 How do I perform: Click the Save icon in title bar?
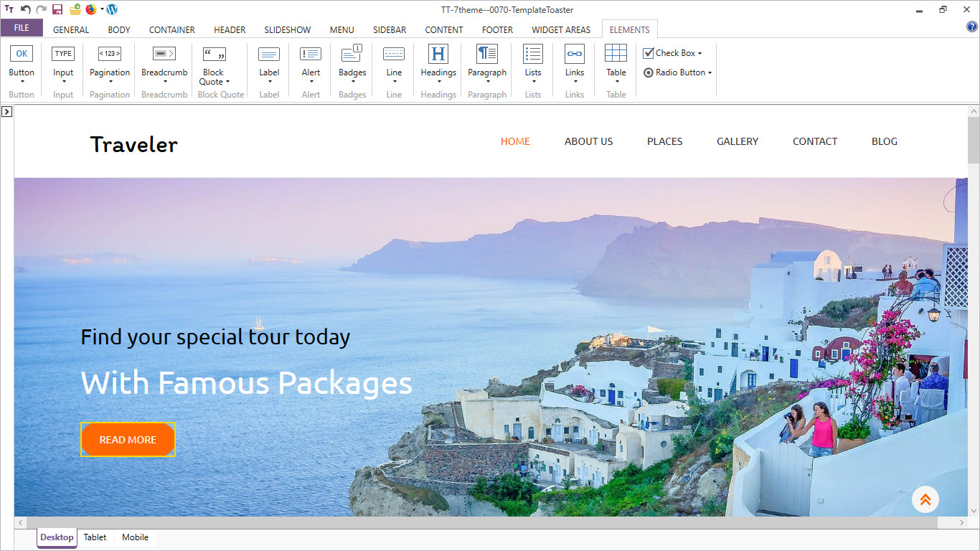[57, 9]
